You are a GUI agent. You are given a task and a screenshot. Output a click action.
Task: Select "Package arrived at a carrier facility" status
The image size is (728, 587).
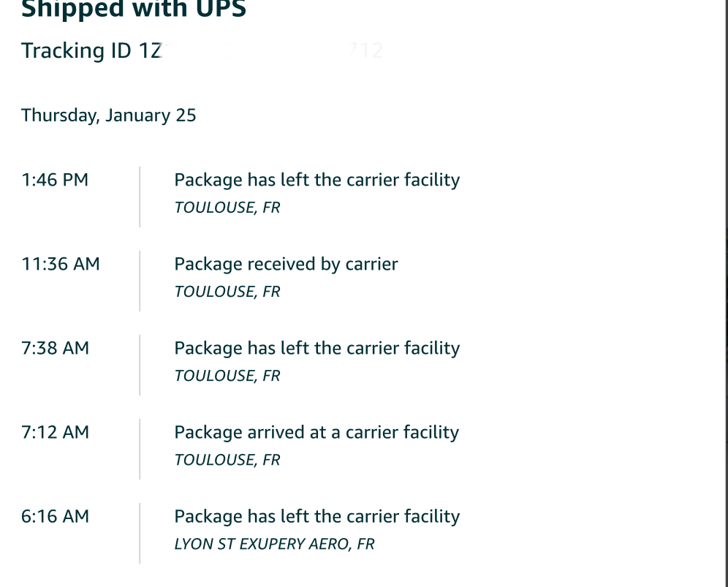(x=316, y=432)
